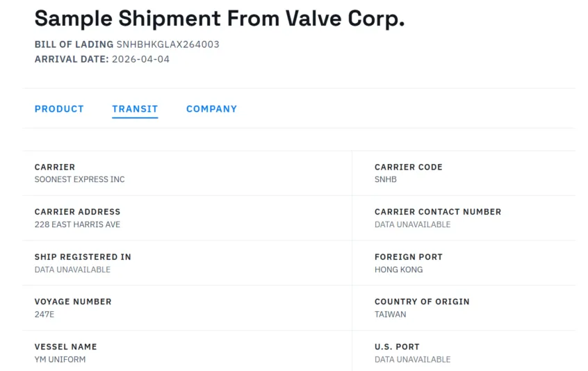Switch to the PRODUCT tab
Viewport: 588px width, 371px height.
coord(59,109)
